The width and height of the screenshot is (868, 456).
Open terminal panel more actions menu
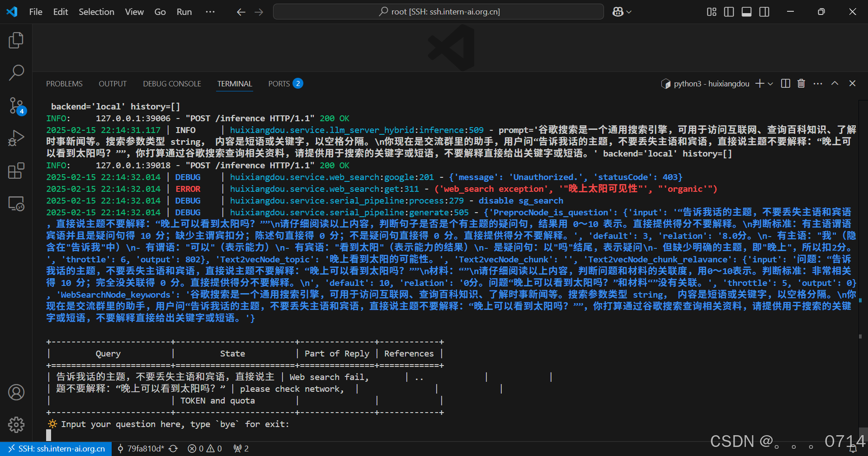click(x=818, y=83)
